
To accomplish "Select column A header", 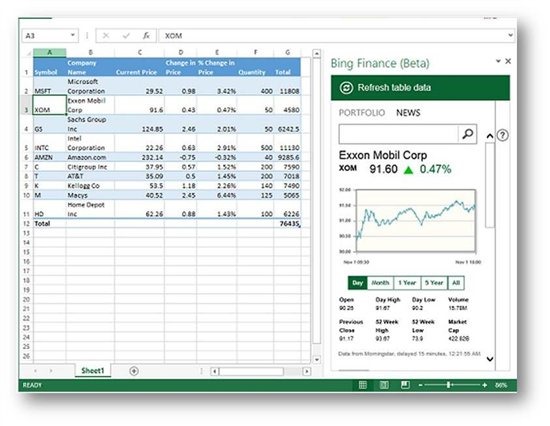I will click(x=49, y=53).
